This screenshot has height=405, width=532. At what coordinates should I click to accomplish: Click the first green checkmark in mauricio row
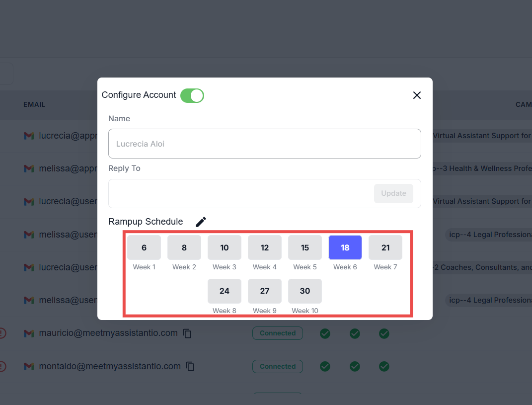coord(325,333)
